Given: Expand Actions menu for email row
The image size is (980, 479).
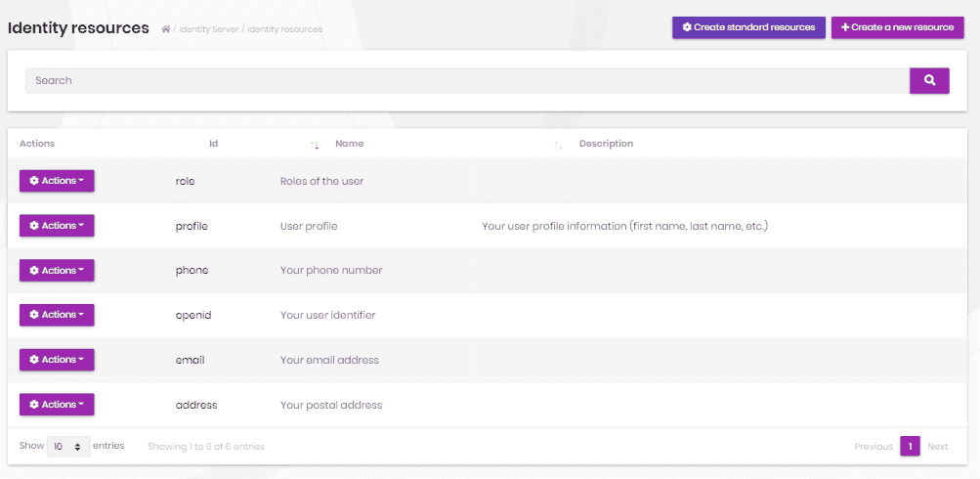Looking at the screenshot, I should click(x=57, y=360).
